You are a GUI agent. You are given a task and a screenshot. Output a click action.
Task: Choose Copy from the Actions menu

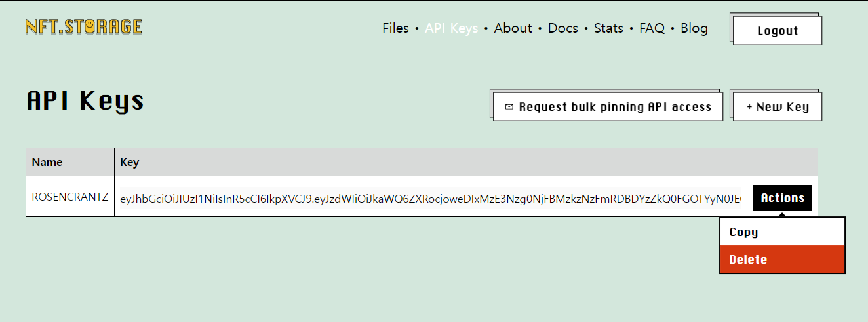782,232
